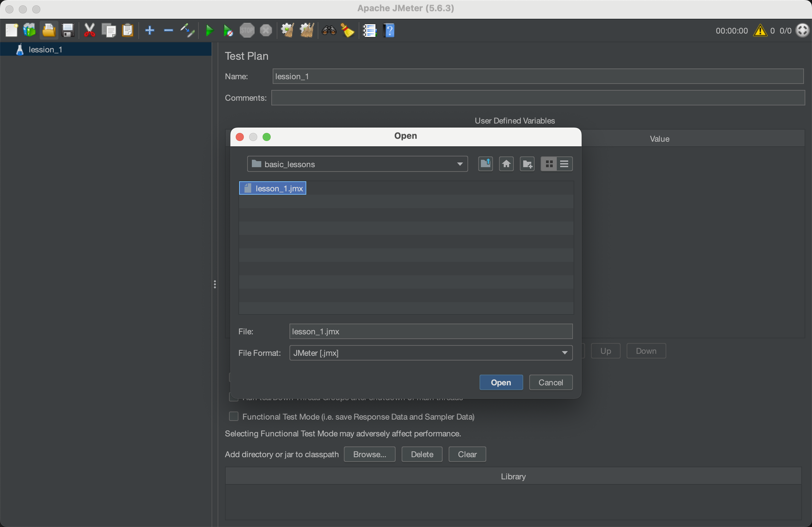
Task: Click the 00:00:00 elapsed time display
Action: click(731, 31)
